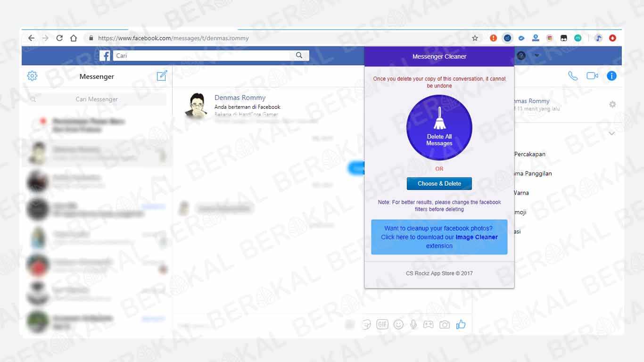Record a voice clip with microphone icon
This screenshot has width=644, height=362.
point(413,324)
